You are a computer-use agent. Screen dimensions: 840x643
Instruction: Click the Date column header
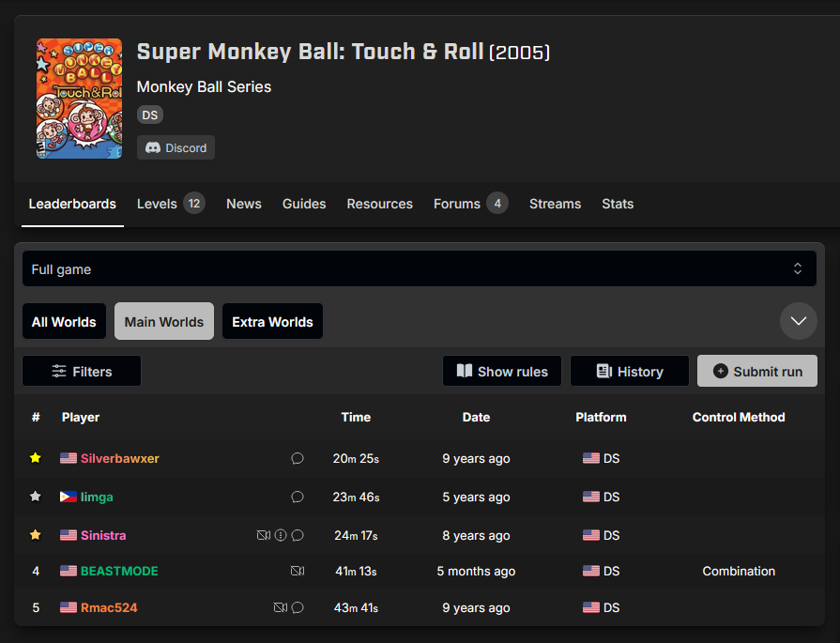476,418
